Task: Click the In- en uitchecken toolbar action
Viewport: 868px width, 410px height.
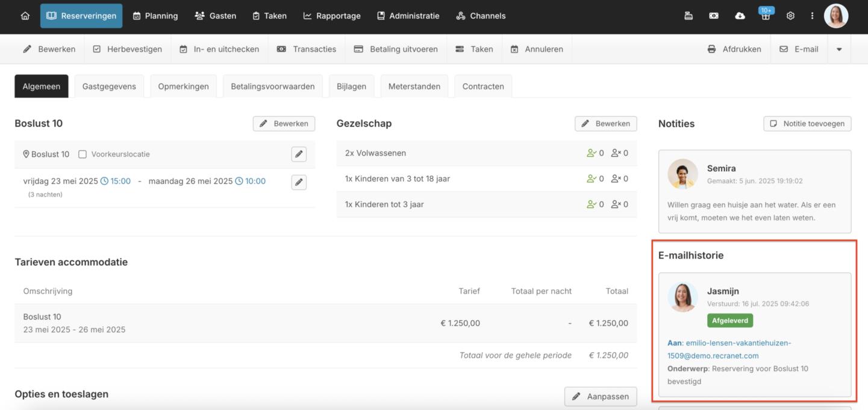Action: pyautogui.click(x=219, y=49)
